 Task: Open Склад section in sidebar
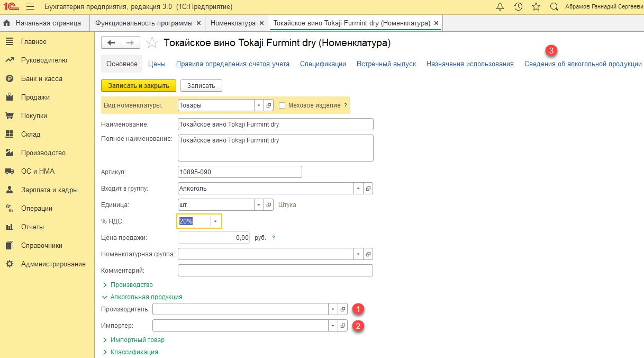point(31,135)
